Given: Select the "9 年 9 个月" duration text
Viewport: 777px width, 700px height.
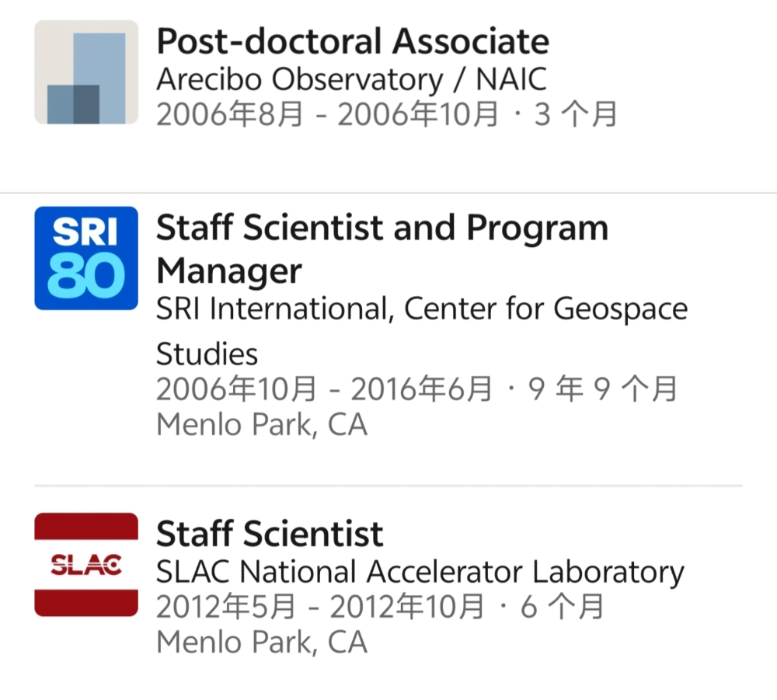Looking at the screenshot, I should [603, 389].
